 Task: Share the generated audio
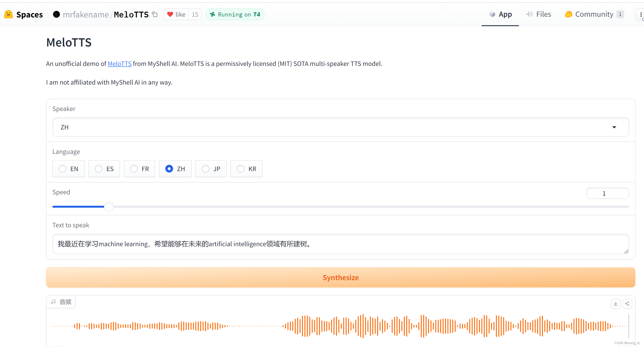(x=628, y=303)
